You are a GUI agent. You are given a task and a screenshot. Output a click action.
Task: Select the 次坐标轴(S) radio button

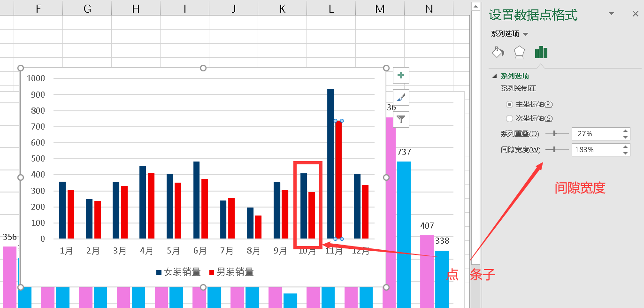click(x=509, y=118)
